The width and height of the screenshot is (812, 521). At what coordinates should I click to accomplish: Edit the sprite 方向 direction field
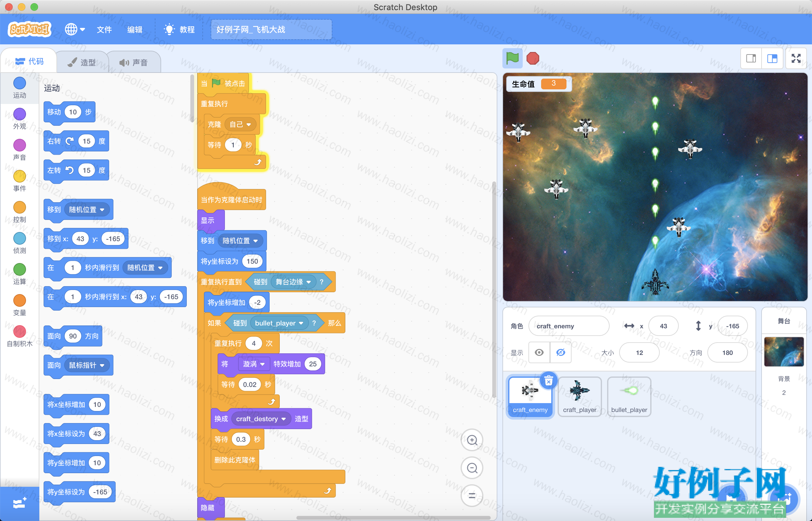(x=727, y=352)
